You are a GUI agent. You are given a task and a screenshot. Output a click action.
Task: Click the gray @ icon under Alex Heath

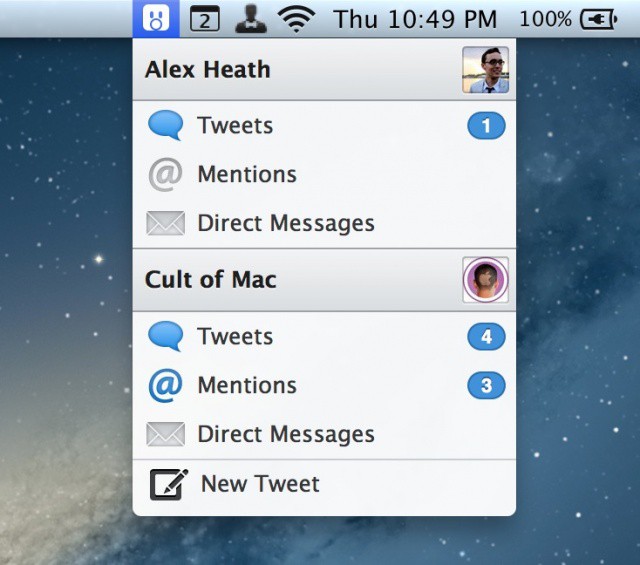pyautogui.click(x=165, y=175)
